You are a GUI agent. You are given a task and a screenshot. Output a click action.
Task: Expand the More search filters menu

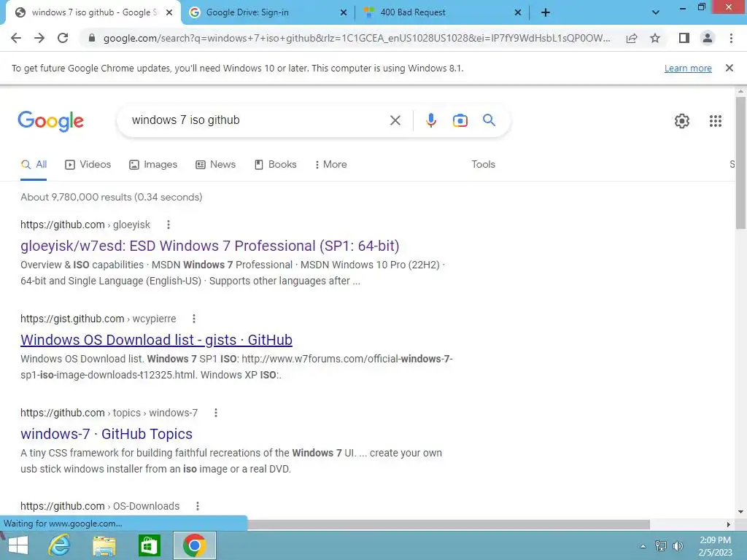click(330, 164)
